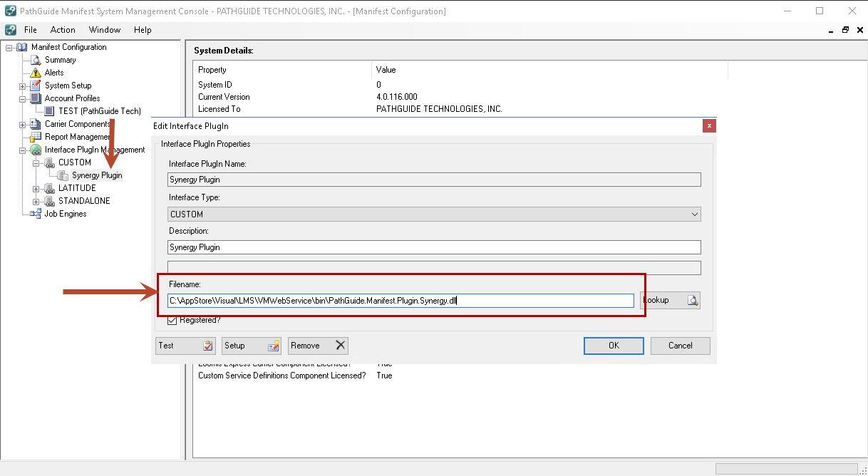
Task: Select the Job Engines tree item
Action: click(x=66, y=214)
